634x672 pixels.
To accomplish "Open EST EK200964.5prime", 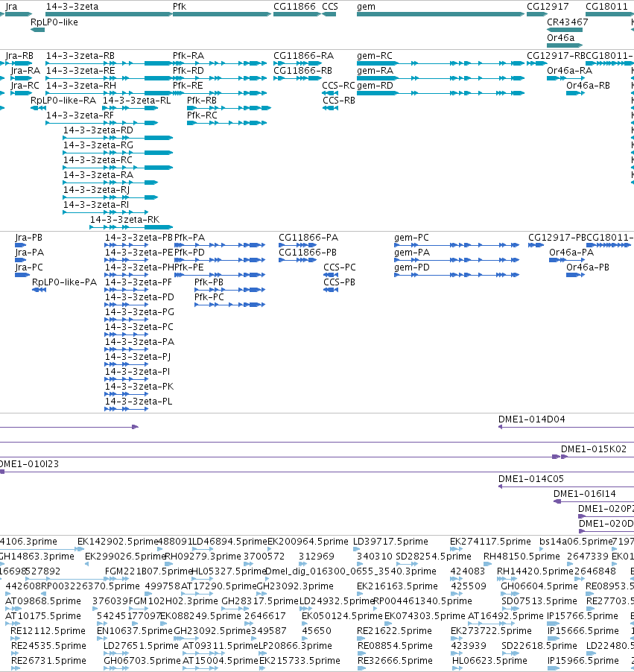I will pyautogui.click(x=308, y=542).
